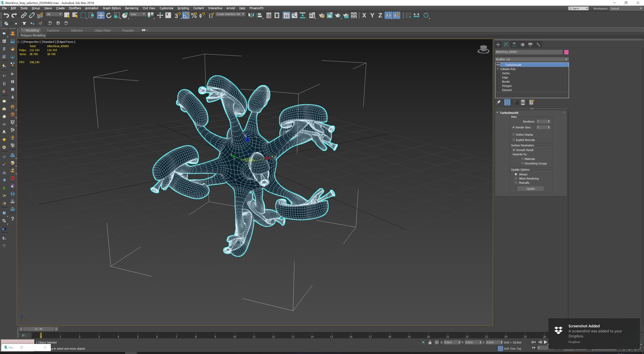Open the Modifiers menu
Screen dimensions: 644x354
click(x=75, y=8)
